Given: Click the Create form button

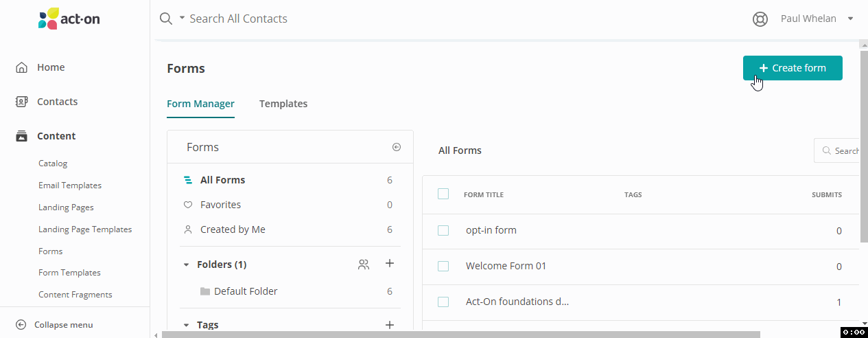Looking at the screenshot, I should [x=792, y=68].
